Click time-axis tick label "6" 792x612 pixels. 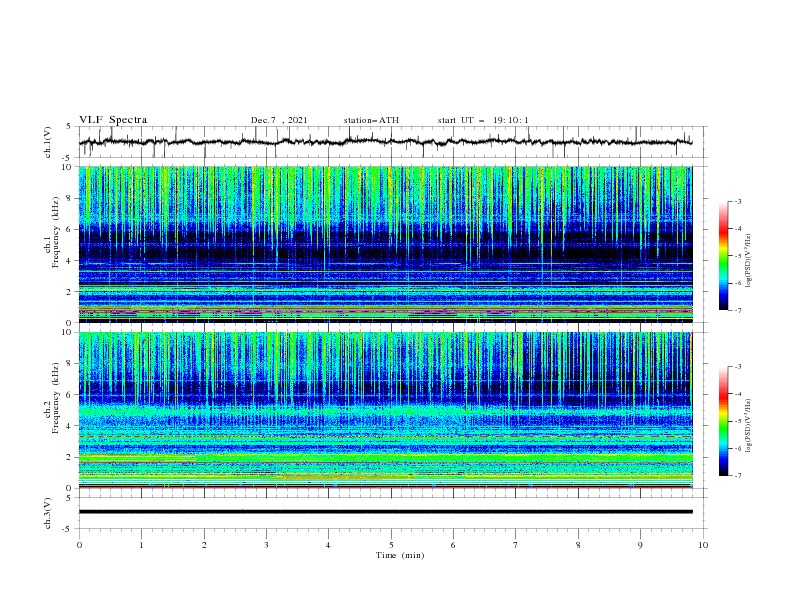click(453, 545)
